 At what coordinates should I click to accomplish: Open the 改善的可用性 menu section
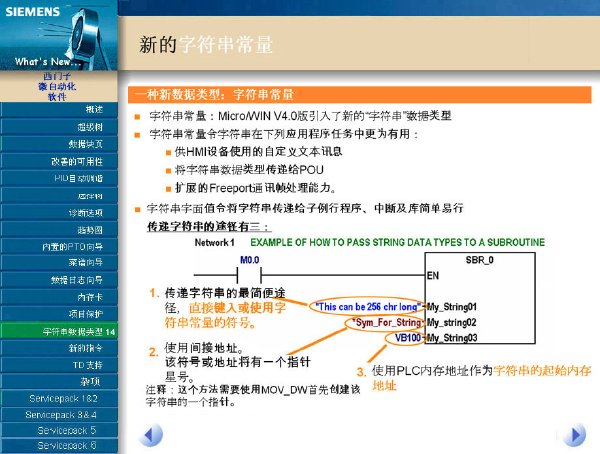(x=59, y=161)
